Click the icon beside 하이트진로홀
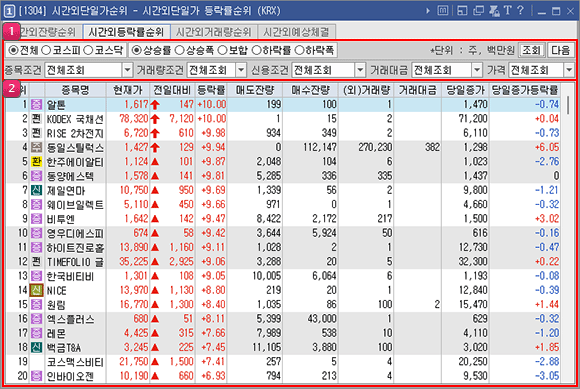 [36, 247]
